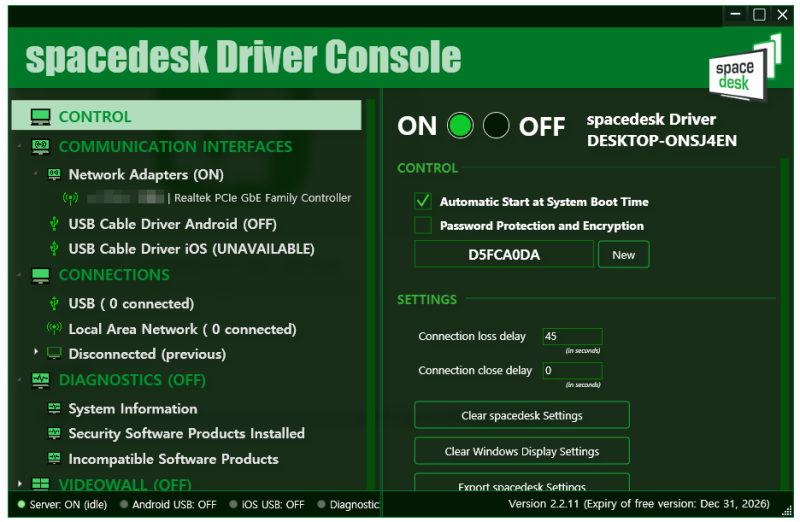Click the Server status indicator dot
The height and width of the screenshot is (522, 800).
point(21,505)
